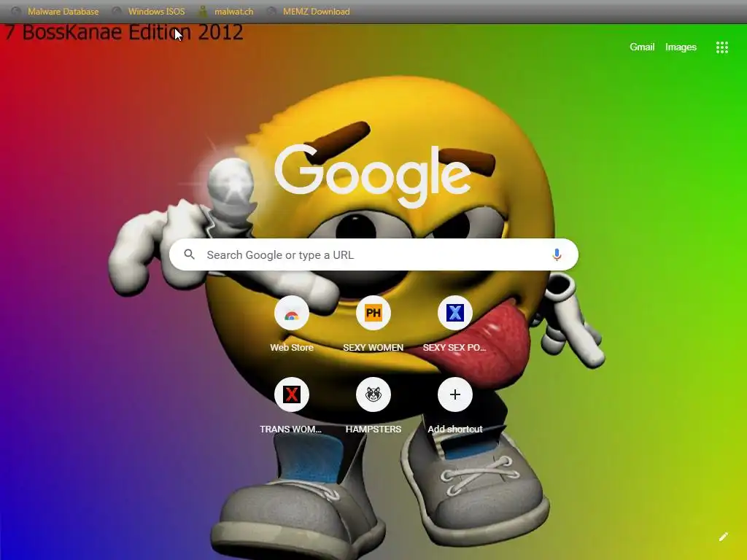Click the Web Store label text

click(x=292, y=348)
